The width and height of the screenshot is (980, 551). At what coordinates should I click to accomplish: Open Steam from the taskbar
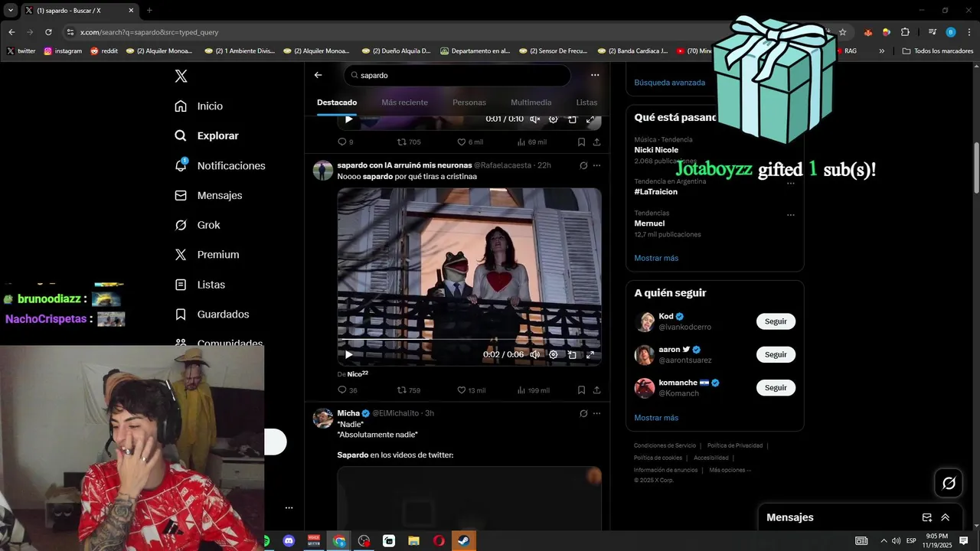click(464, 541)
